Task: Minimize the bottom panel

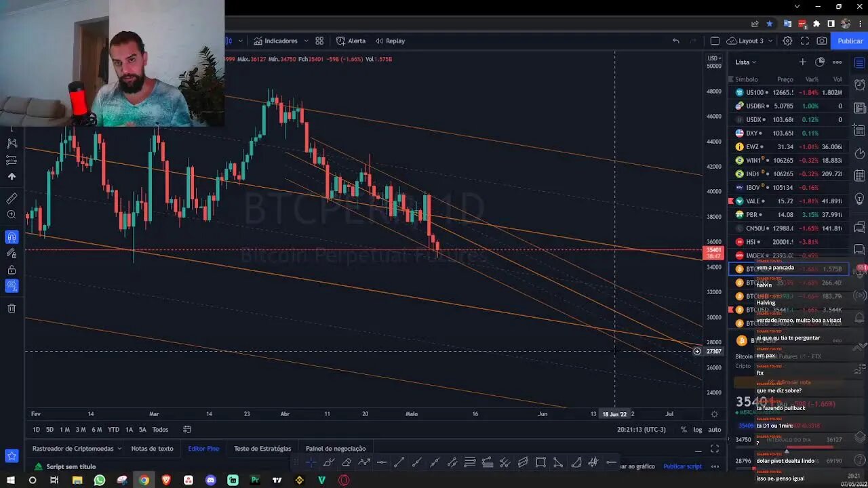Action: tap(698, 449)
